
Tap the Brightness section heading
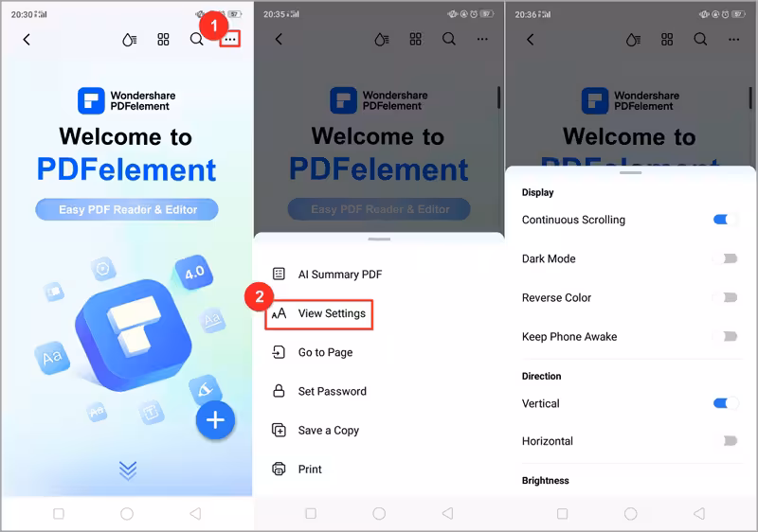point(546,480)
